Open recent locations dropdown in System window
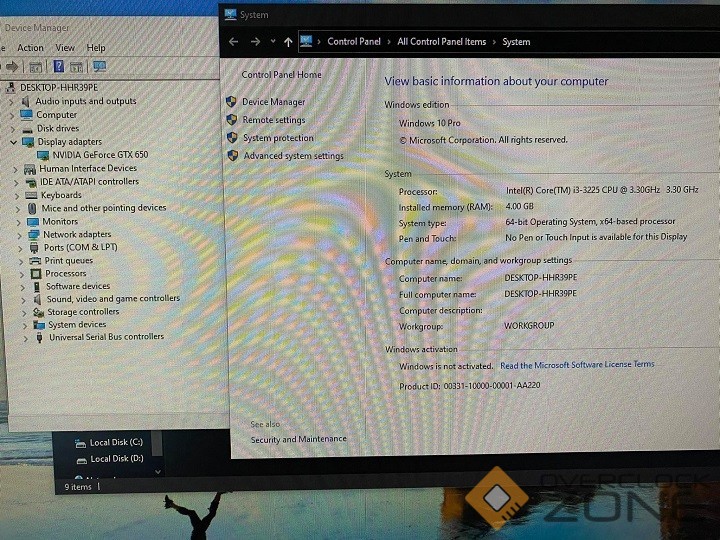The width and height of the screenshot is (720, 540). tap(273, 41)
